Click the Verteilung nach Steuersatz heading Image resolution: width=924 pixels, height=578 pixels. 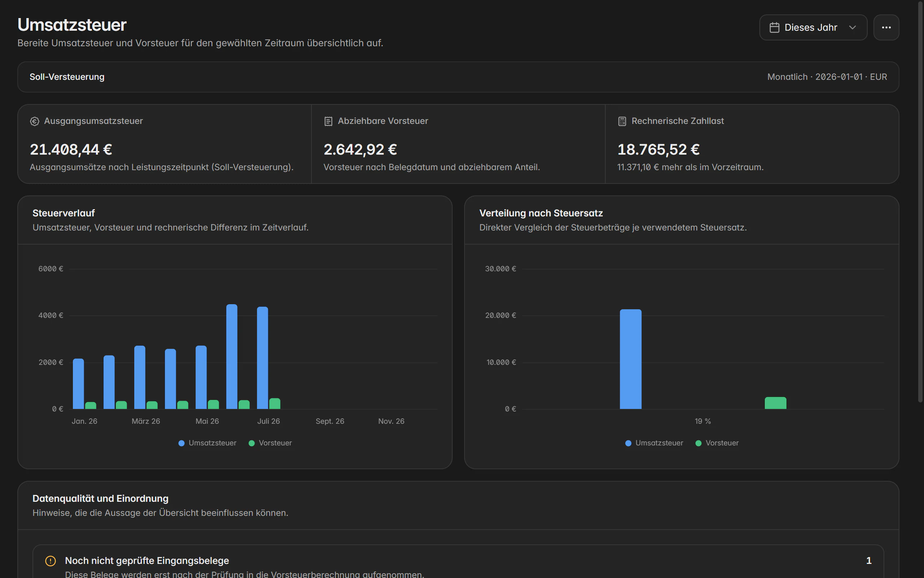pos(541,213)
